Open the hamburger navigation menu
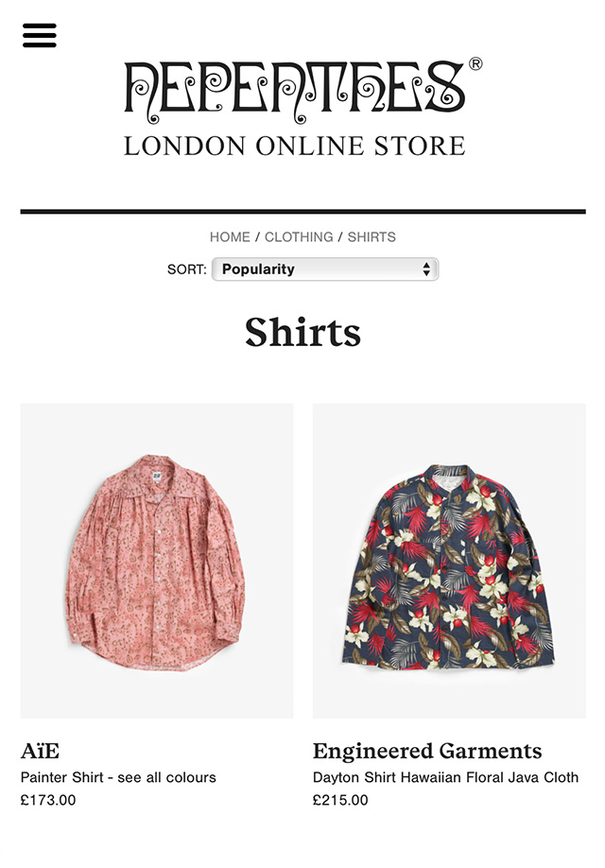The width and height of the screenshot is (605, 868). click(x=40, y=35)
